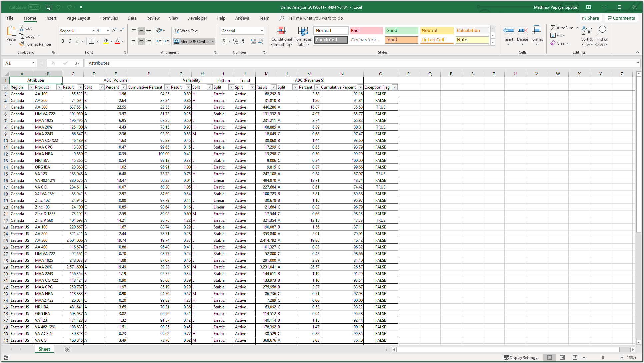
Task: Click the Paste clipboard icon
Action: click(11, 31)
